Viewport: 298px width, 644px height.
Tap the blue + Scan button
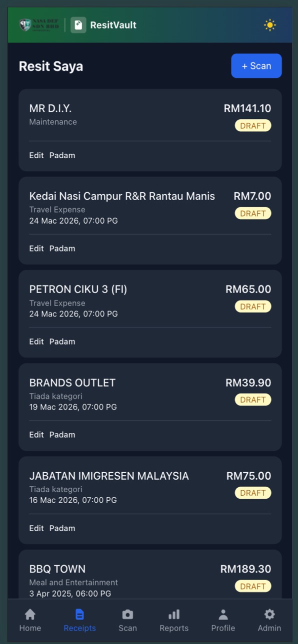pos(256,66)
